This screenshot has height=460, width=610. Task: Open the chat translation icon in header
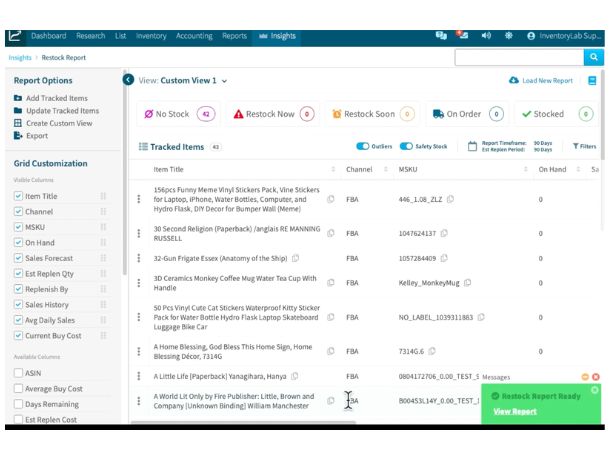(x=441, y=36)
